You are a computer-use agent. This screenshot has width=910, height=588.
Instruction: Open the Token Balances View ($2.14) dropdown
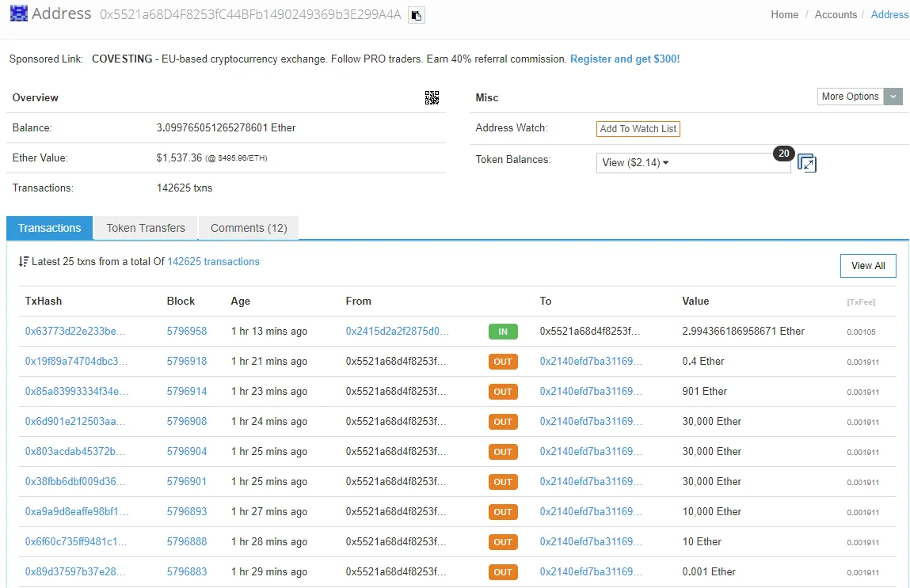click(694, 163)
